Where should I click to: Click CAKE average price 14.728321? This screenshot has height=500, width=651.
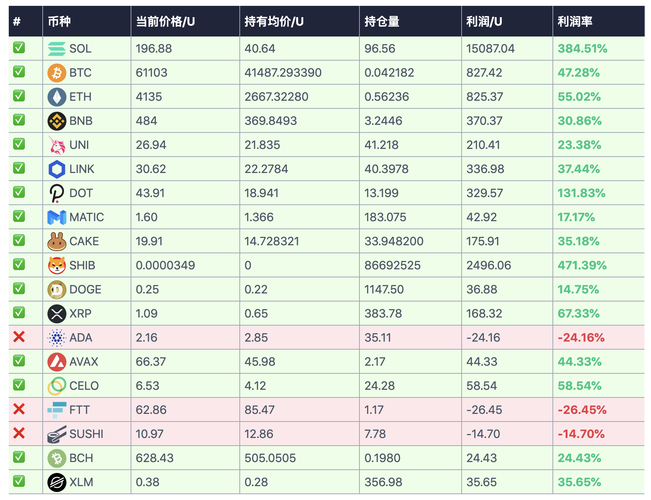pyautogui.click(x=272, y=241)
